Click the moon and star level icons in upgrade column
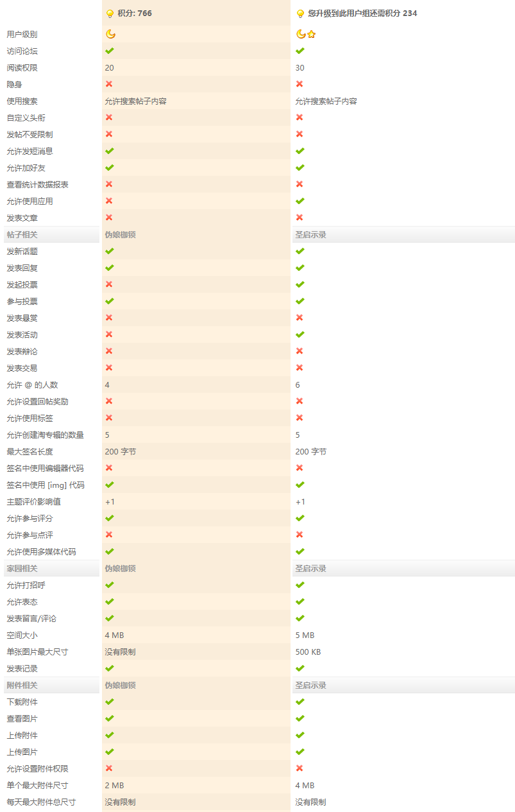 [x=306, y=34]
